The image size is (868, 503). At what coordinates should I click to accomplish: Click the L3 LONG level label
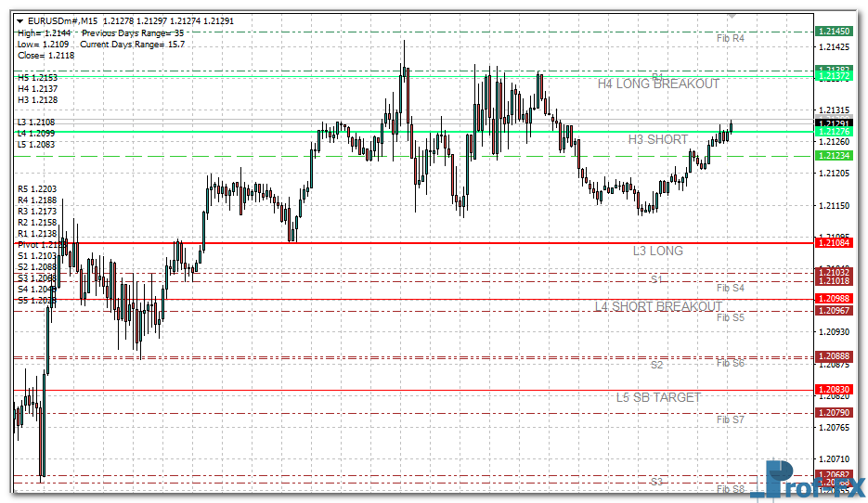click(x=658, y=251)
